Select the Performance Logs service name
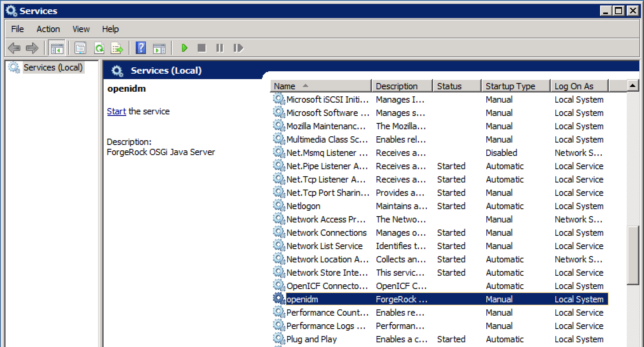Image resolution: width=644 pixels, height=347 pixels. click(326, 326)
